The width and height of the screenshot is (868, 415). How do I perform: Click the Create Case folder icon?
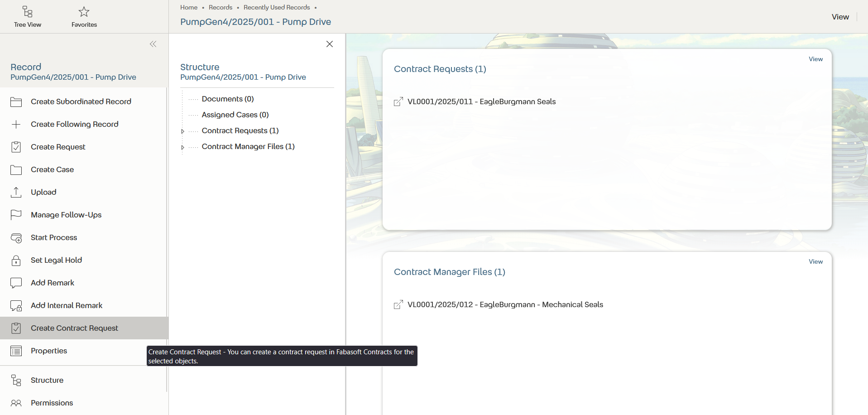[x=16, y=169]
